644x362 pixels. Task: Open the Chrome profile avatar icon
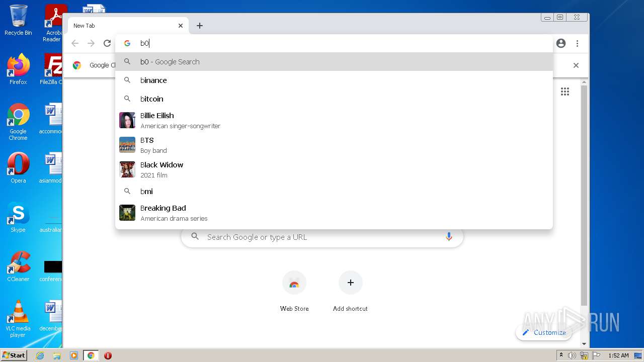pos(561,43)
